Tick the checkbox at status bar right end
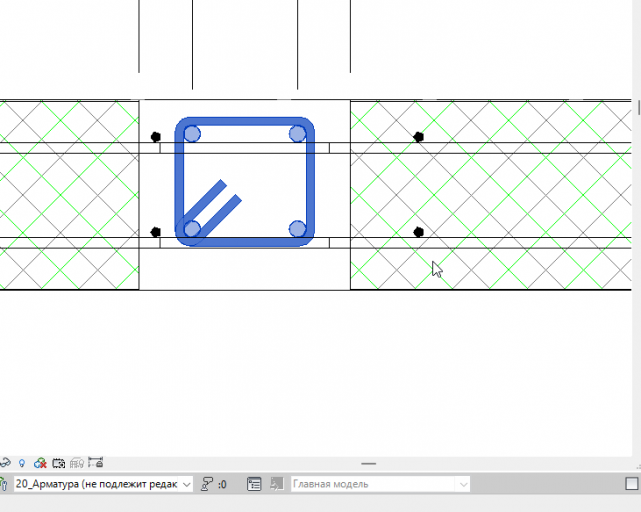The width and height of the screenshot is (641, 512). click(632, 484)
